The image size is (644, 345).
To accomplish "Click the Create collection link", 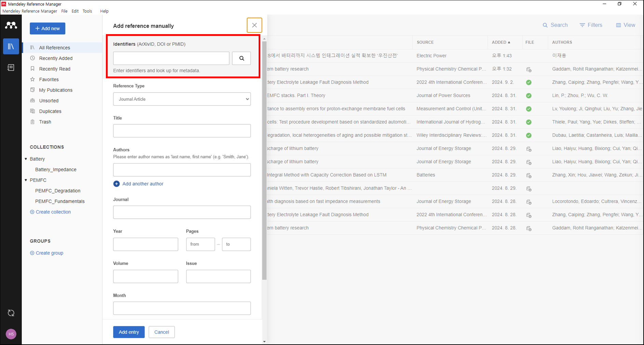I will (x=51, y=212).
